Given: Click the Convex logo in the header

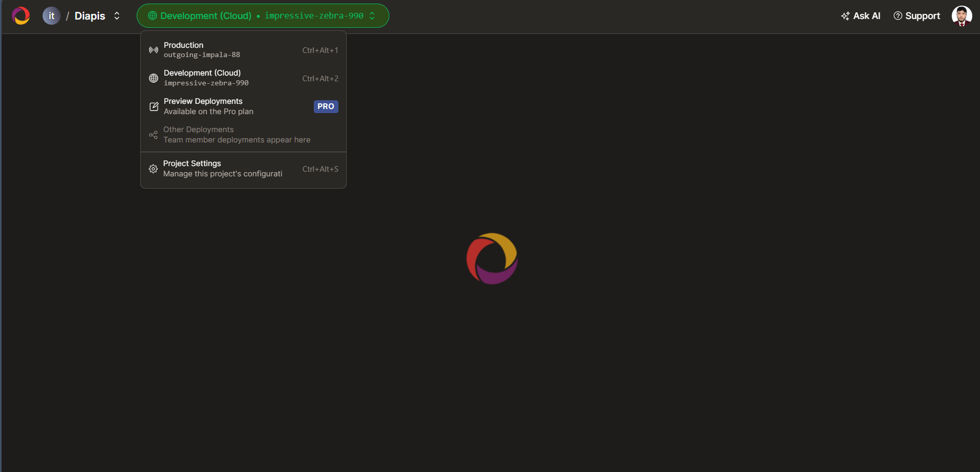Looking at the screenshot, I should pyautogui.click(x=21, y=16).
